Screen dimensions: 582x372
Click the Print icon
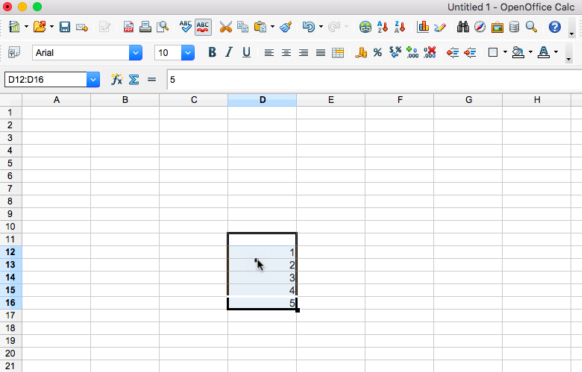pos(145,27)
